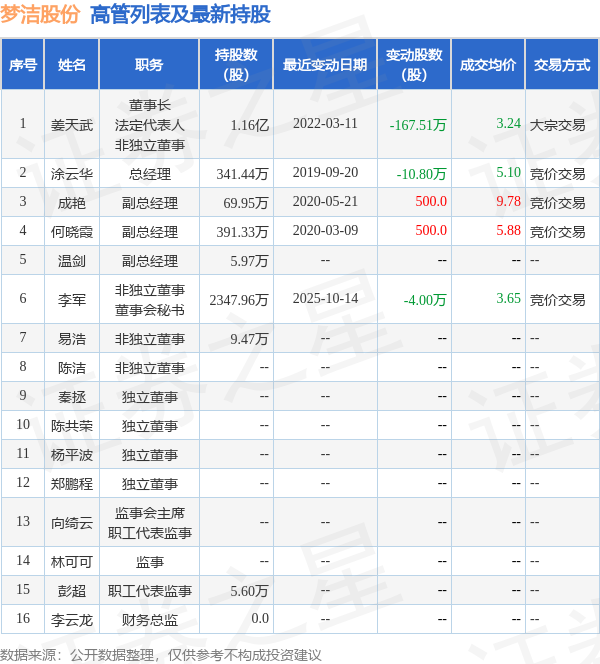Screen dimensions: 600x664
Task: Select the 持股数(股) column header
Action: [x=236, y=65]
